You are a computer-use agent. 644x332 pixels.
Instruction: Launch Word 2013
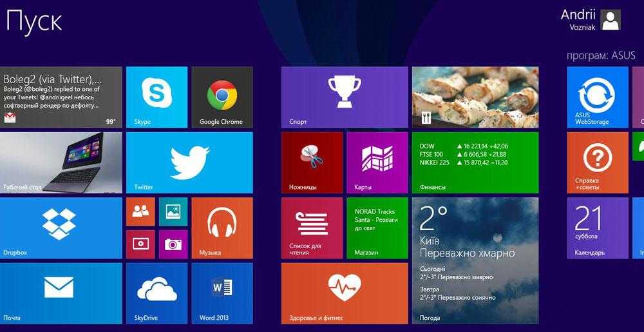222,293
